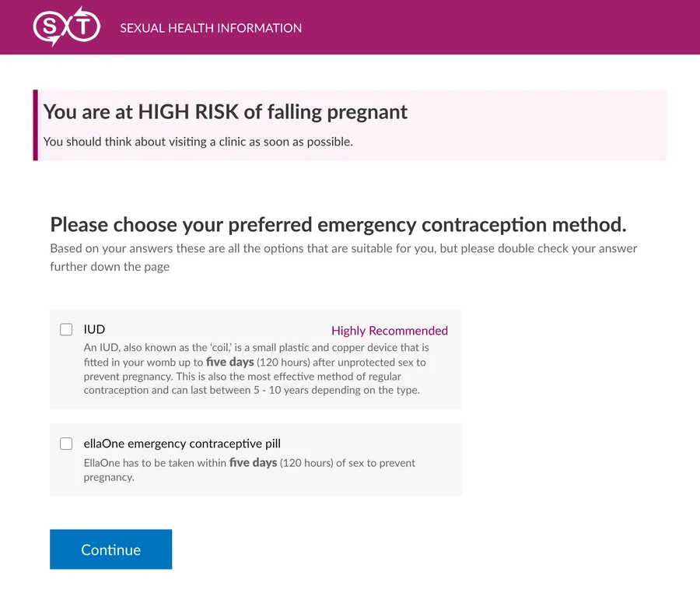Screen dimensions: 700x607
Task: Click bold 'five days' in ellaOne description
Action: click(x=253, y=463)
